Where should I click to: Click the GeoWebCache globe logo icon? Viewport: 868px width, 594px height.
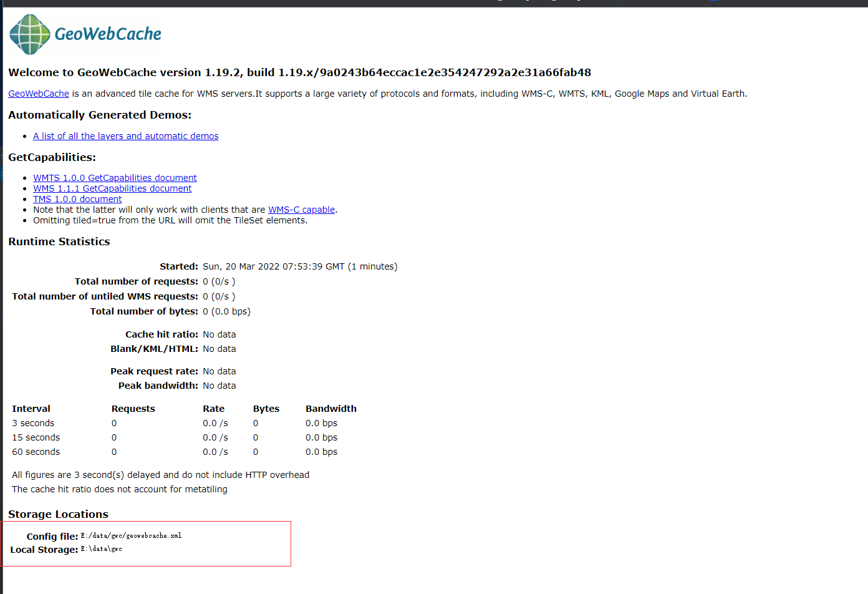pos(29,34)
